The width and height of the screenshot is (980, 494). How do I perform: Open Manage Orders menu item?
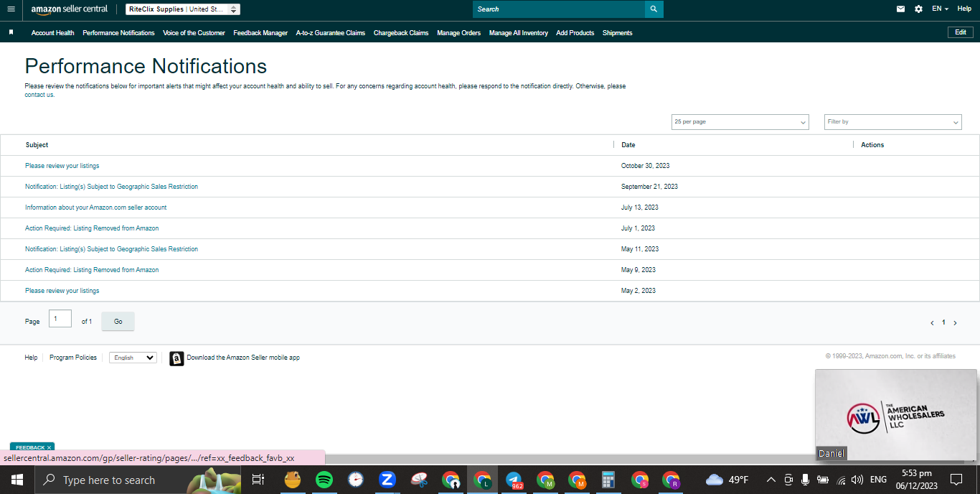(x=459, y=33)
